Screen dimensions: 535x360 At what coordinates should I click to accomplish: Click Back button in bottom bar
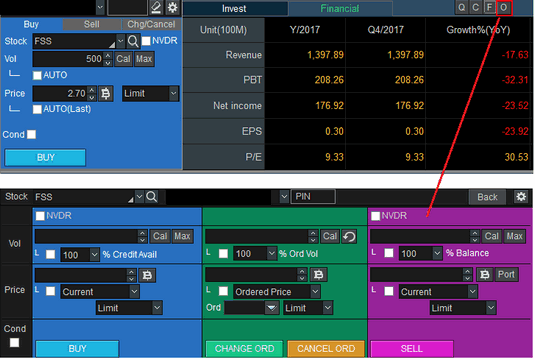coord(487,197)
